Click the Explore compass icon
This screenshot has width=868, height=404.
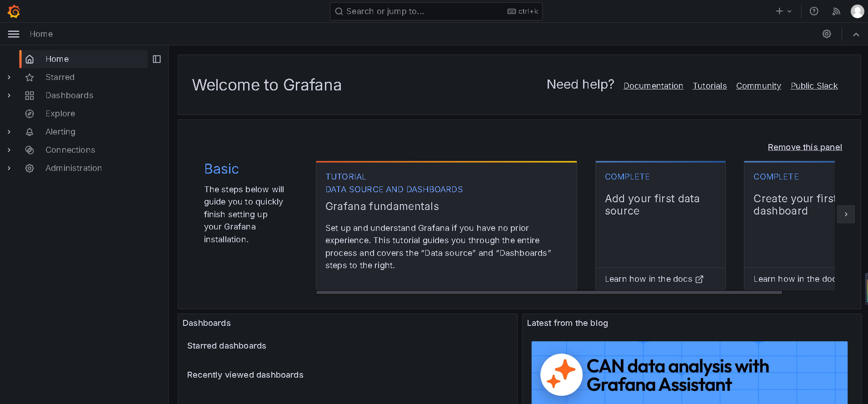pos(30,114)
